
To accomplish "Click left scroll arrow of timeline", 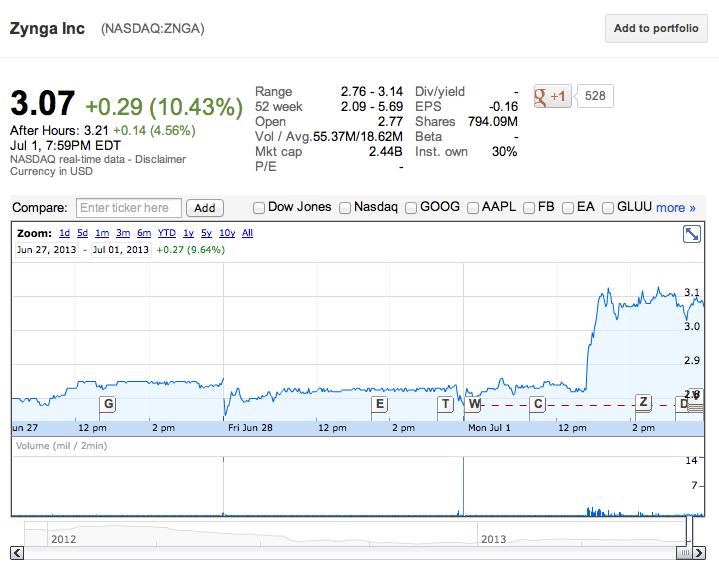I will point(17,553).
